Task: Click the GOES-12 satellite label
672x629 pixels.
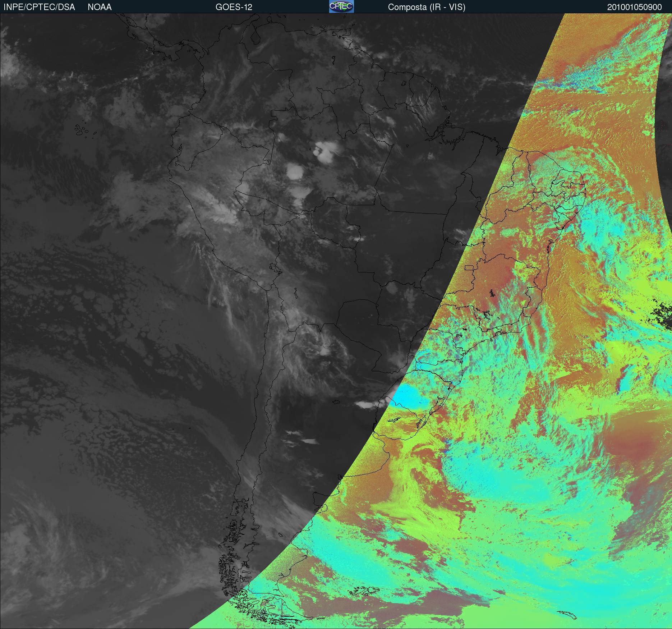Action: click(234, 7)
